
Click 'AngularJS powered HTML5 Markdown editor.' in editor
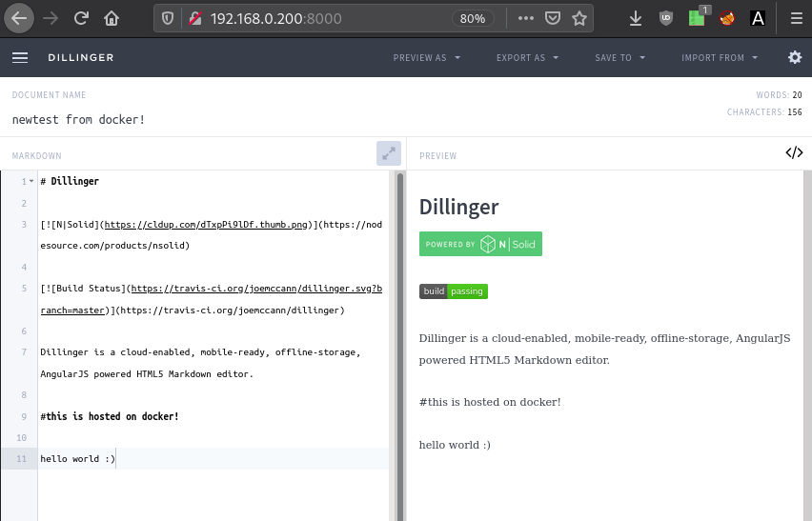click(x=147, y=374)
